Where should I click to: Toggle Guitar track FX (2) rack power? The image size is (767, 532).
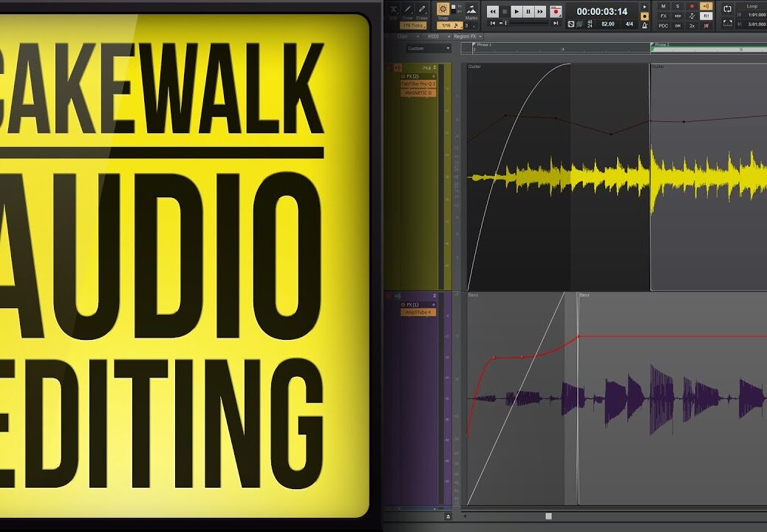403,76
